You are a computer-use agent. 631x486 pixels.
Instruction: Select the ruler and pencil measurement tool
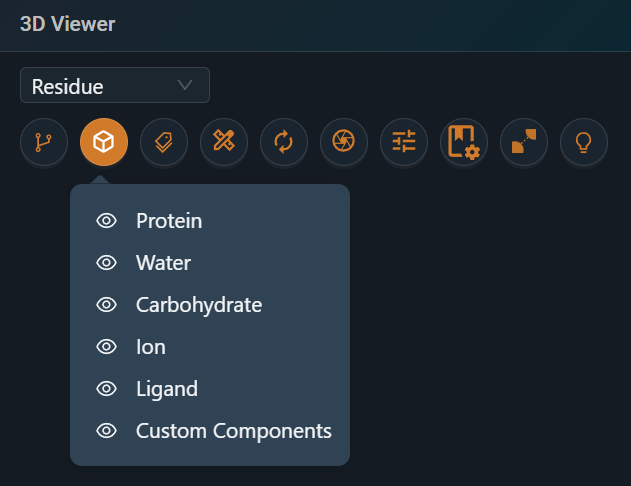pyautogui.click(x=224, y=143)
